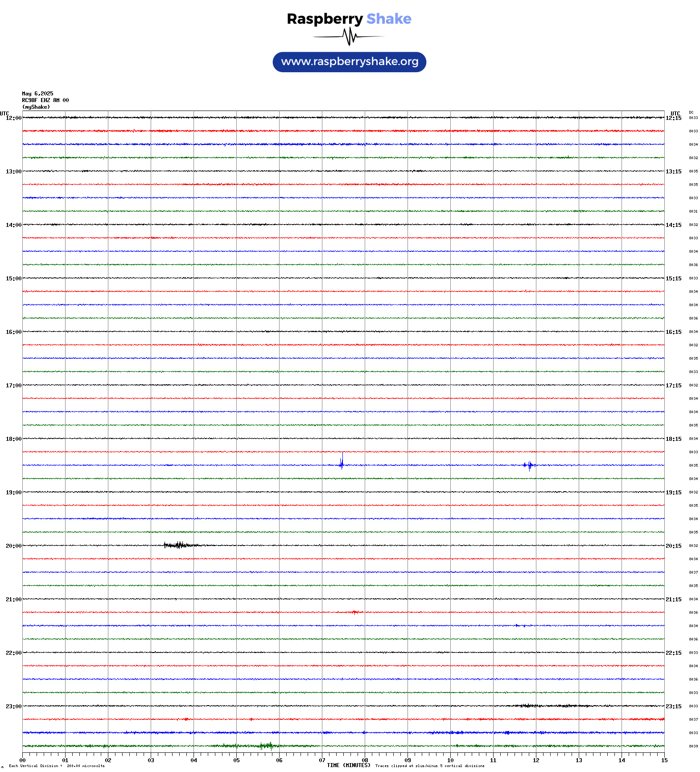Click the 23:15 label on right axis

click(673, 706)
